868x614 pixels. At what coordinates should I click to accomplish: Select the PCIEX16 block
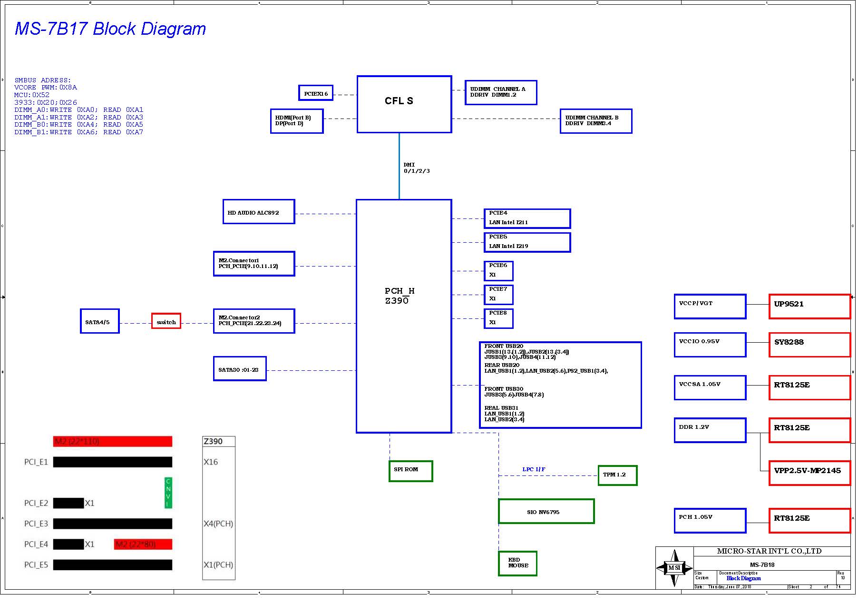pyautogui.click(x=316, y=93)
